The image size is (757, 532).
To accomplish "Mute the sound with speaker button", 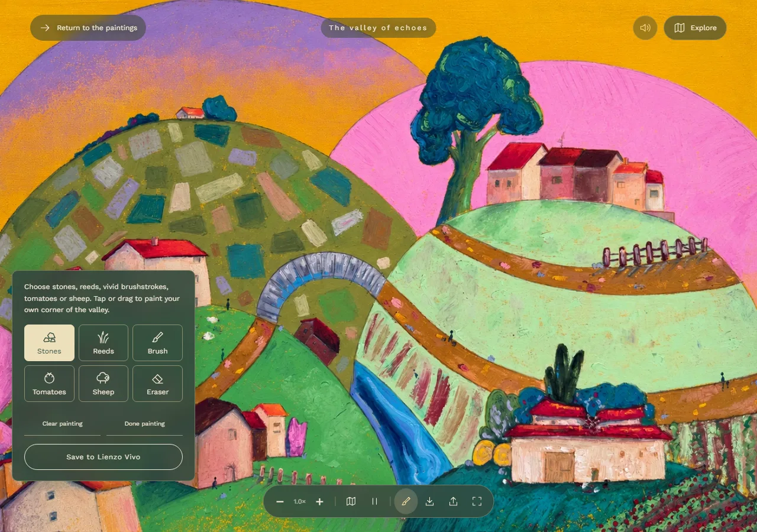I will point(645,28).
